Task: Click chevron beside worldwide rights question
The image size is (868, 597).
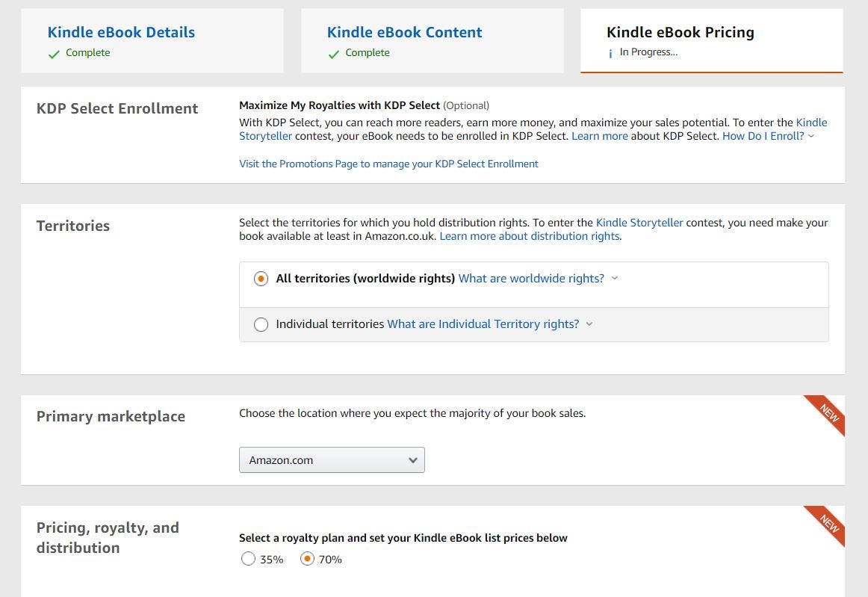Action: coord(615,279)
